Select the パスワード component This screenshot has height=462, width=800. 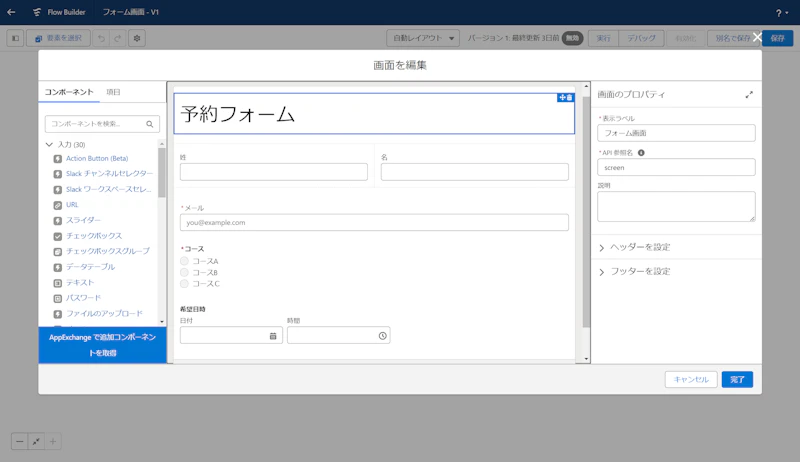point(78,298)
